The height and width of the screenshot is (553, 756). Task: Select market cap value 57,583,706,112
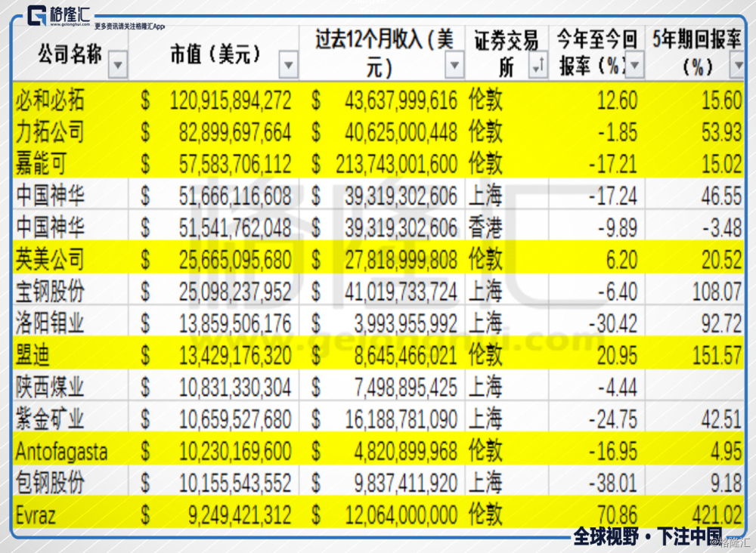pos(235,164)
